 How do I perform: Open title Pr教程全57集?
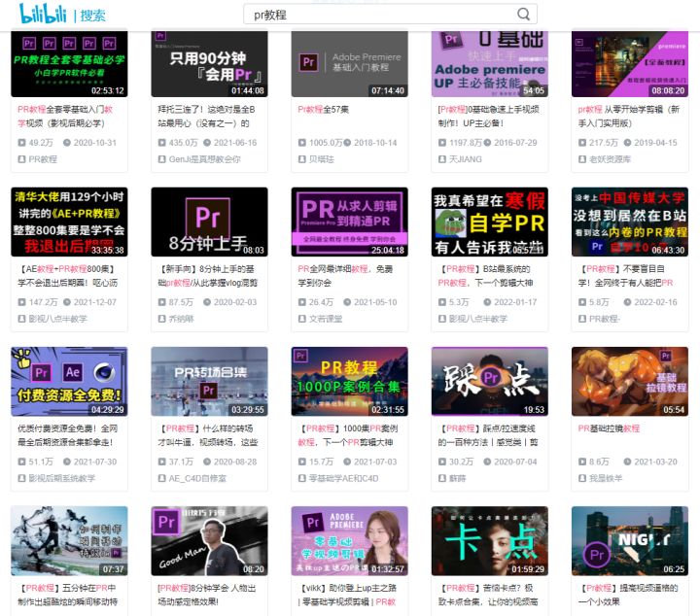click(323, 109)
